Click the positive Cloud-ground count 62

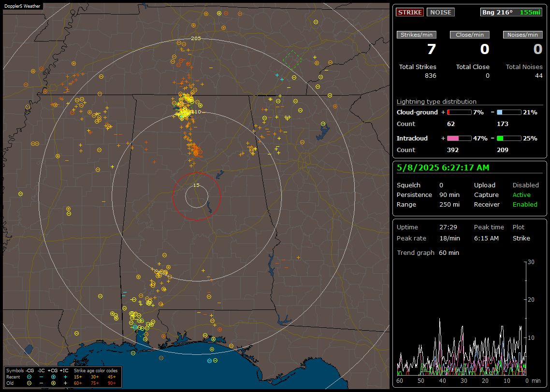tap(451, 124)
